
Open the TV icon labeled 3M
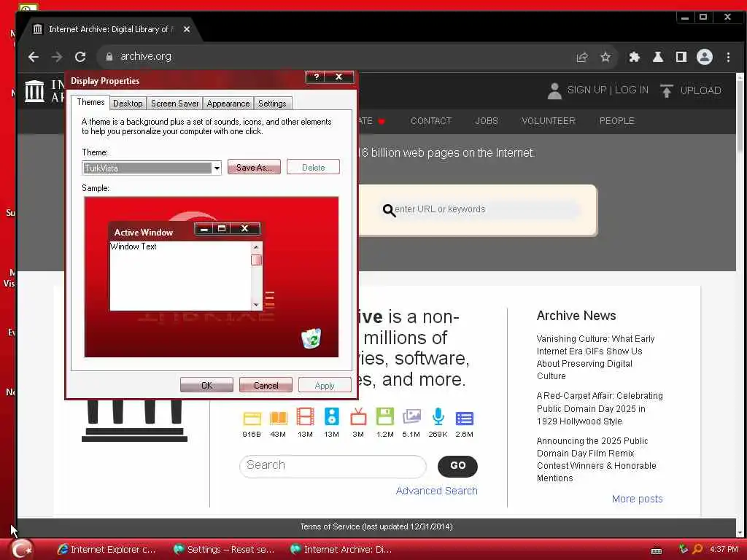[358, 416]
